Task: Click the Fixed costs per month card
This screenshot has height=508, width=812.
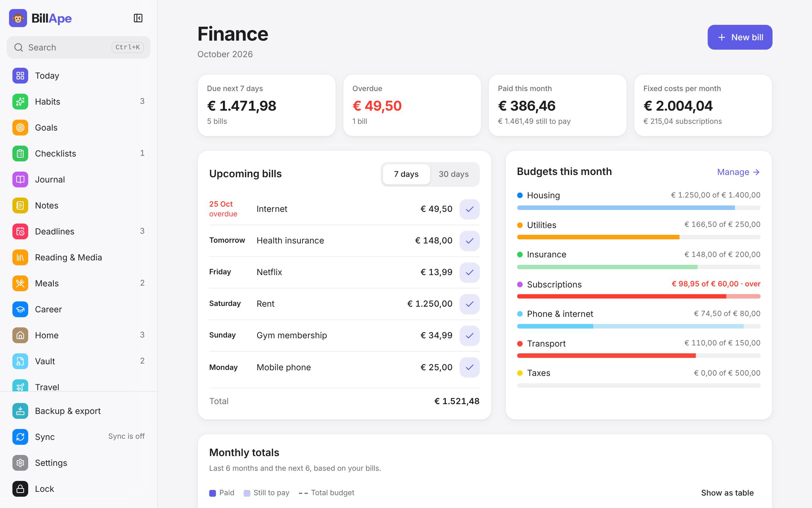Action: tap(703, 105)
